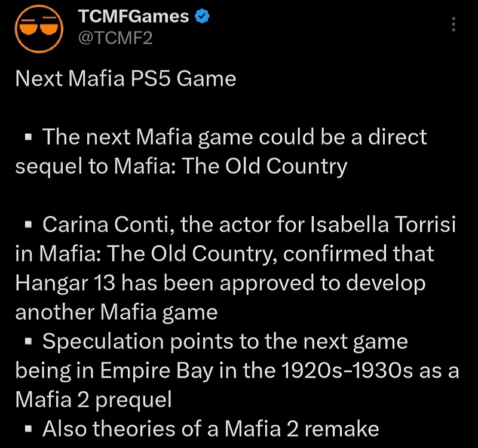Click the "Next Mafia PS5 Game" headline text
The image size is (478, 448).
click(125, 79)
